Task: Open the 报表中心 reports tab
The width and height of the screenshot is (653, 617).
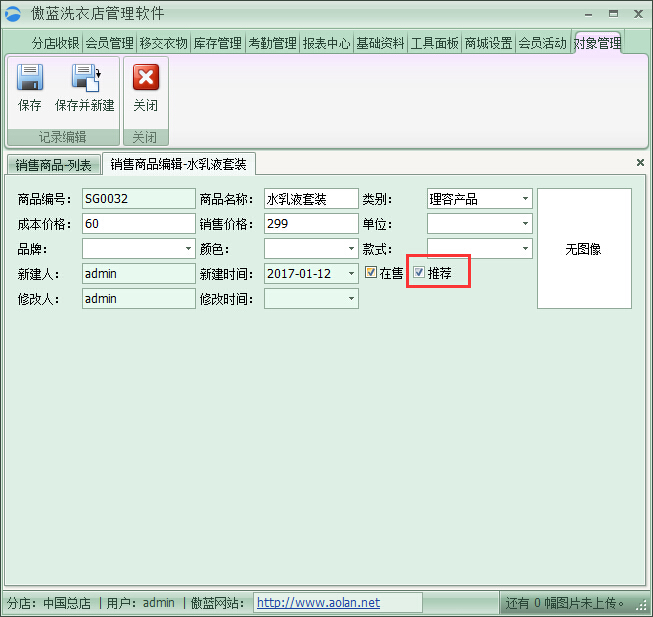Action: (326, 43)
